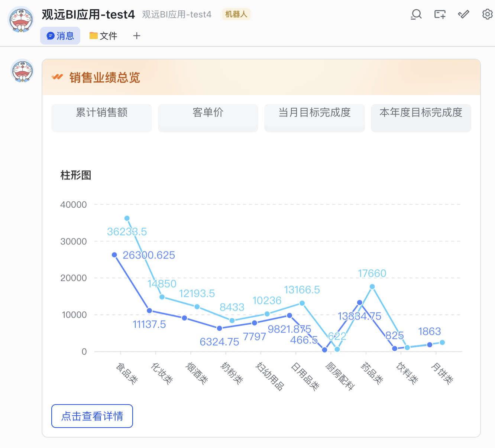The image size is (495, 448).
Task: Click the 药品类 17660 data point
Action: point(372,286)
